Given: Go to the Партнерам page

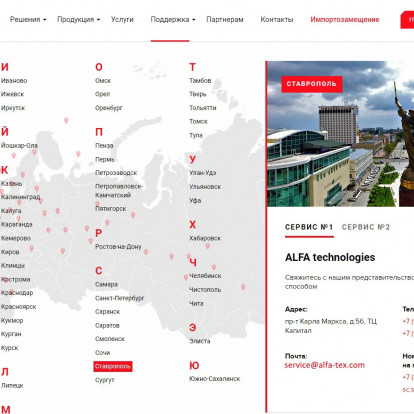Looking at the screenshot, I should [x=225, y=19].
